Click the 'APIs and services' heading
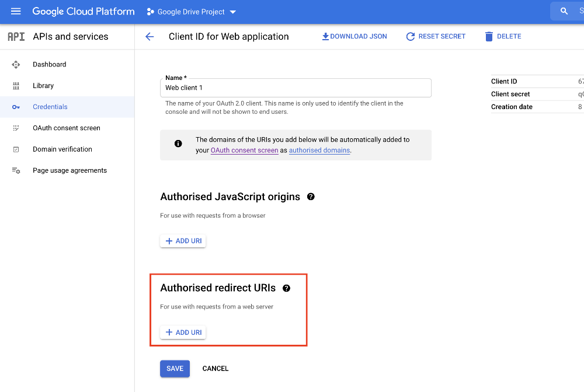This screenshot has height=392, width=584. pyautogui.click(x=71, y=36)
